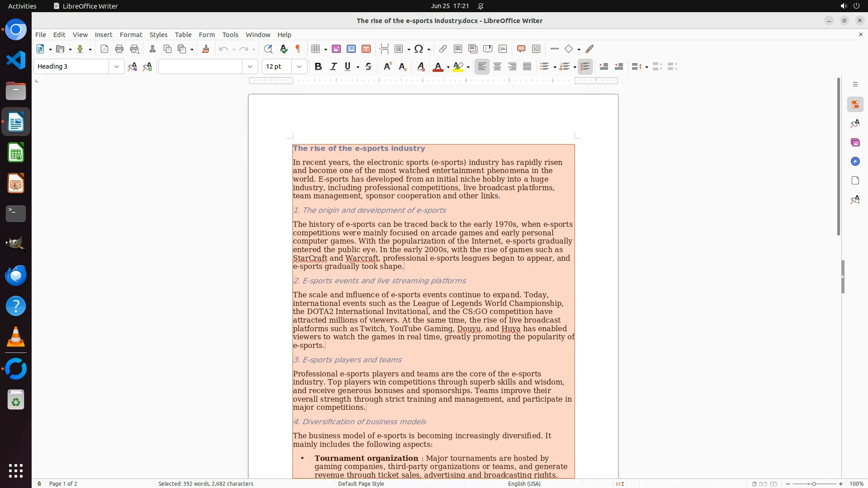Screen dimensions: 868x488
Task: Click the Insert Special Character omega icon
Action: click(x=419, y=49)
